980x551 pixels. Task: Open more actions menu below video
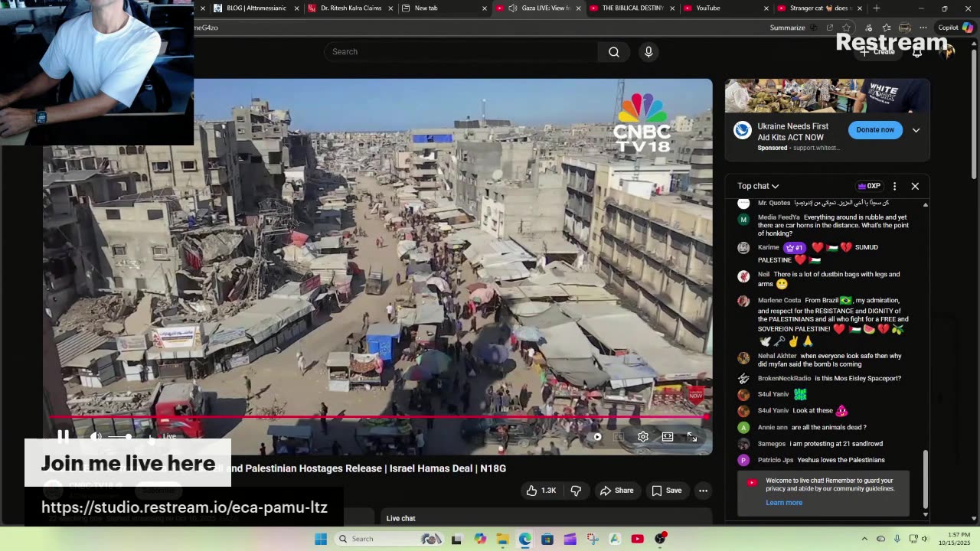coord(703,491)
